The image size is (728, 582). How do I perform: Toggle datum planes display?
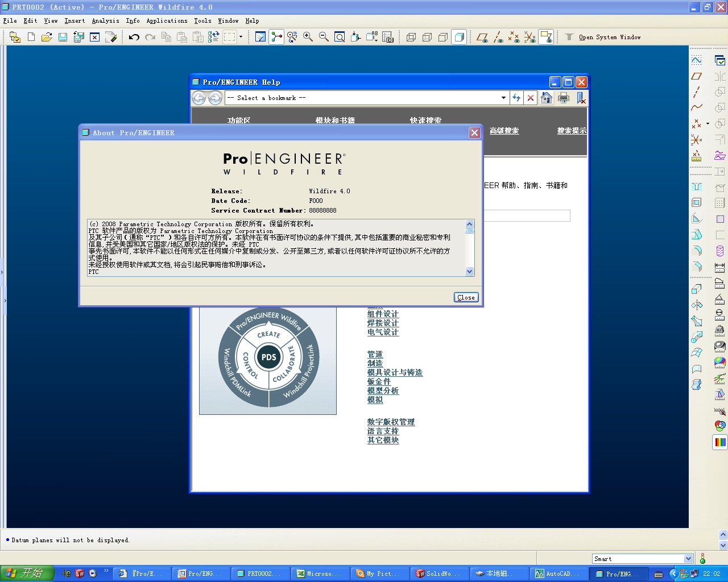point(482,38)
